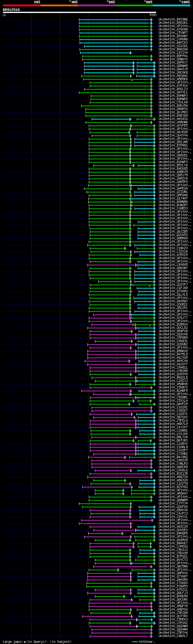
Task: Click hit label UniRef100_C4Q931
Action: pyautogui.click(x=173, y=341)
